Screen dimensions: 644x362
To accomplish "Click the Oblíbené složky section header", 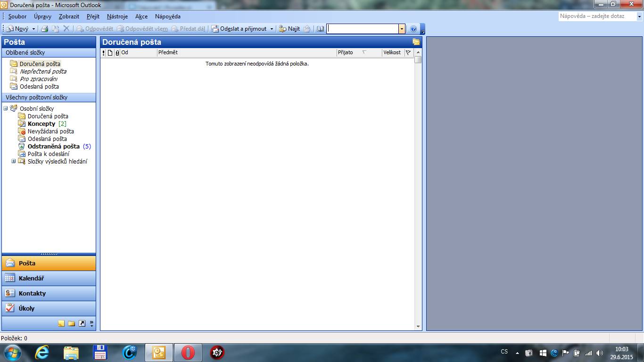I will point(49,53).
